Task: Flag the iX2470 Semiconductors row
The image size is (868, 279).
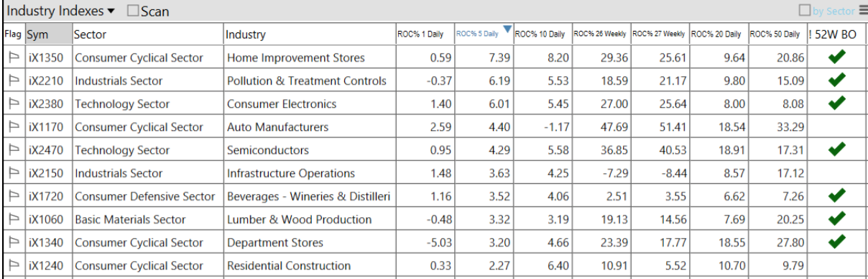Action: (x=12, y=150)
